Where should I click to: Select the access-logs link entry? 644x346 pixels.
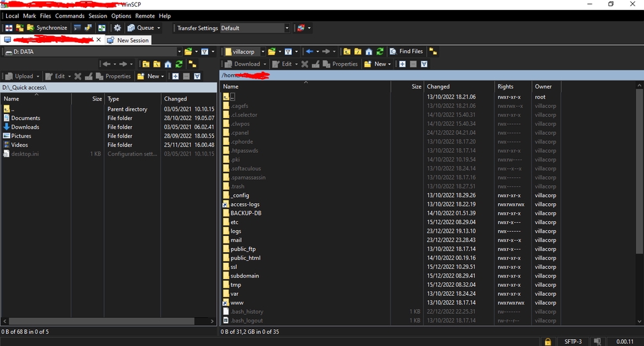(x=245, y=205)
